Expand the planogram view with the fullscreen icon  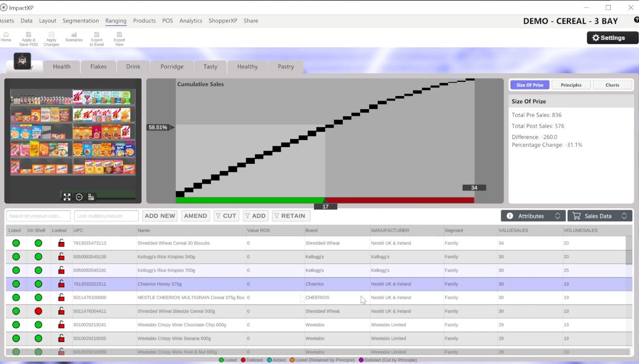click(x=67, y=197)
